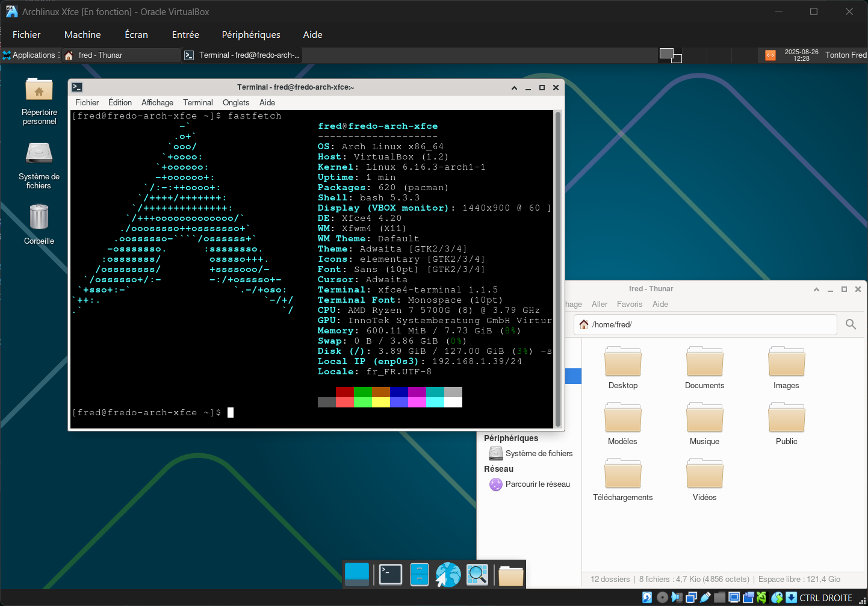
Task: Open the application finder magnifier dock icon
Action: (x=477, y=575)
